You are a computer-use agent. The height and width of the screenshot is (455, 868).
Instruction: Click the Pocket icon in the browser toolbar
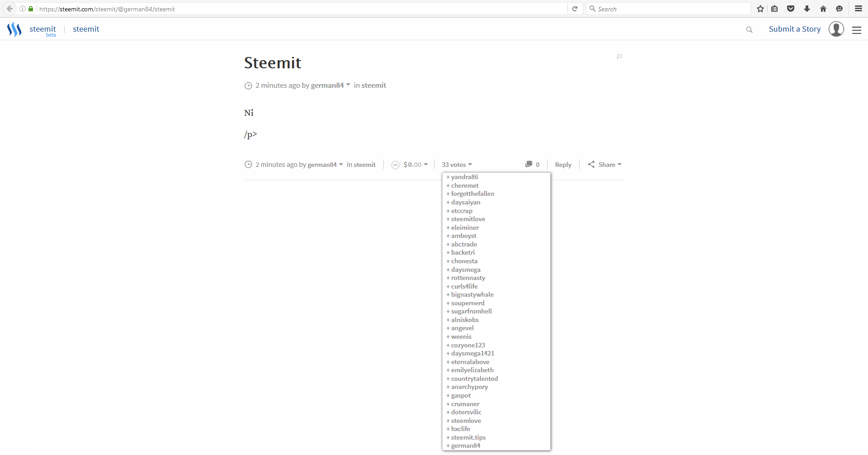coord(791,9)
